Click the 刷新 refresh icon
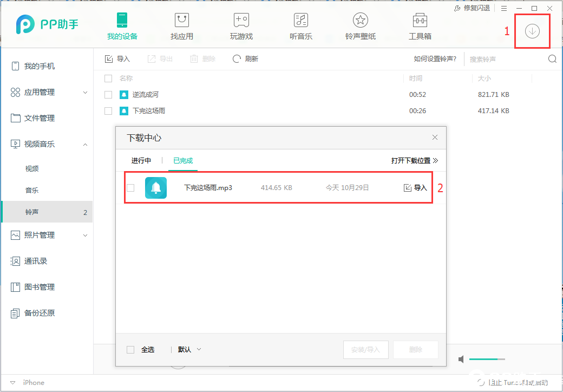 point(237,59)
